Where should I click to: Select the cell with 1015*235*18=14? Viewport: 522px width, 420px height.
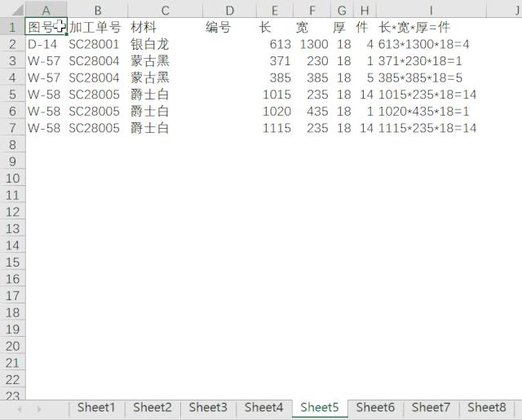428,95
